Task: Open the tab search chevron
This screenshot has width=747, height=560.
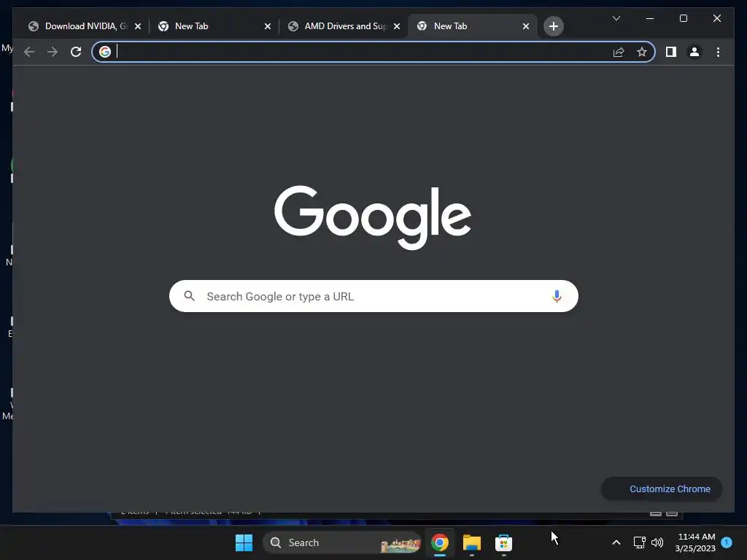Action: [x=616, y=18]
